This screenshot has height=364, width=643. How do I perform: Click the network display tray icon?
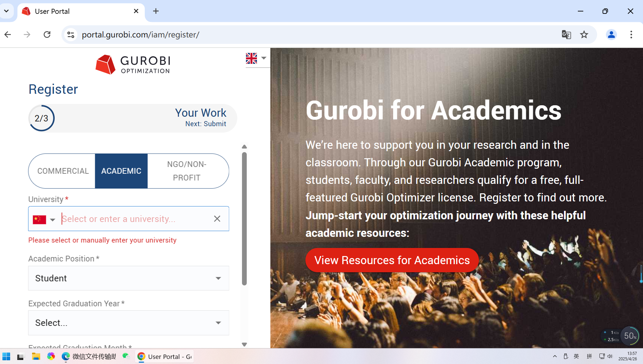pyautogui.click(x=601, y=357)
